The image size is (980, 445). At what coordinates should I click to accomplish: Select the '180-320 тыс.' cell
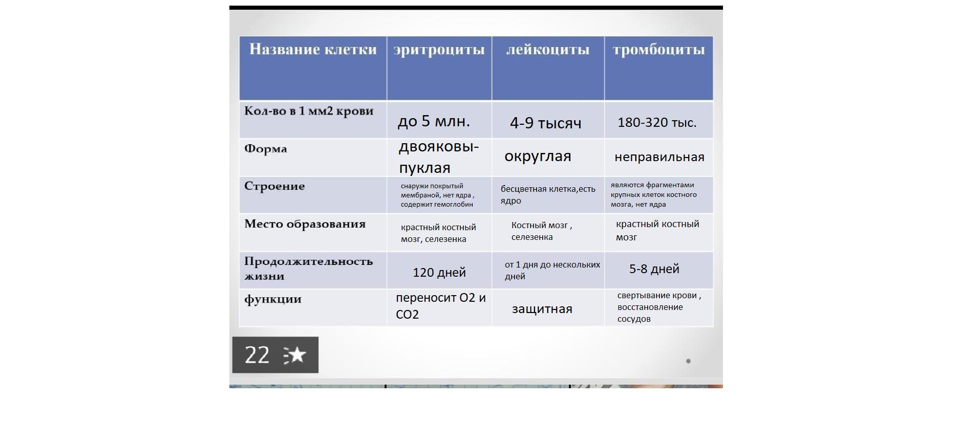click(657, 123)
